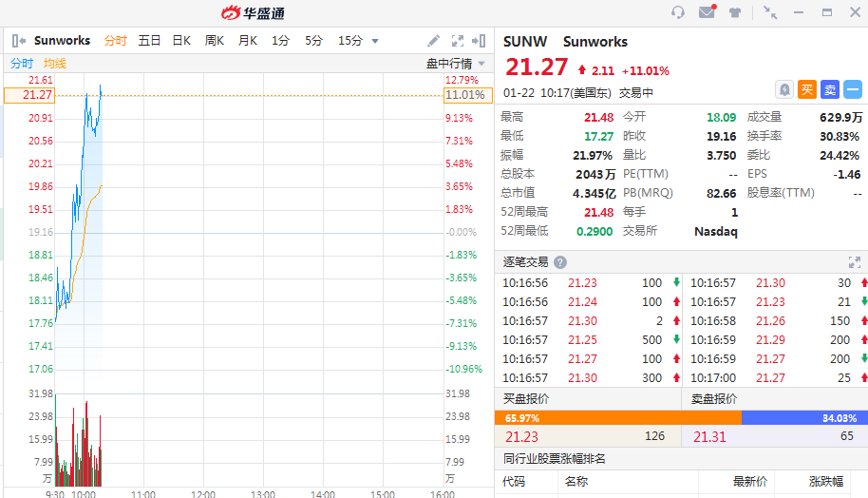Hide the right quote panel icon
This screenshot has height=498, width=868.
(x=480, y=41)
